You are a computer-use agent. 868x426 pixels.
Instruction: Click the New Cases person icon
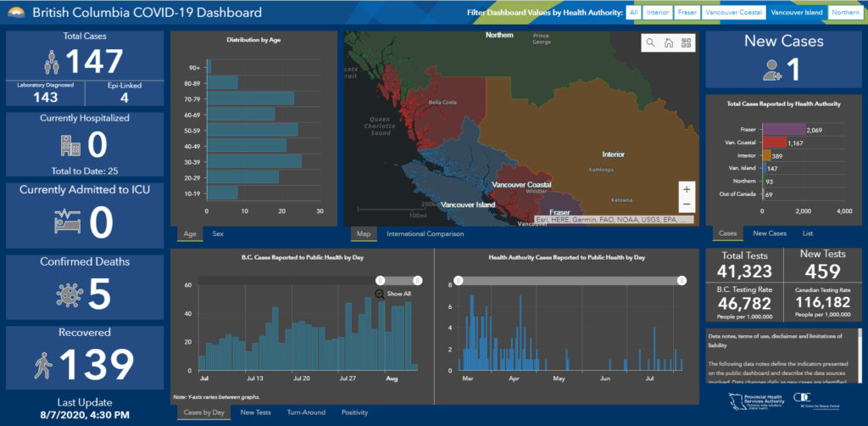click(771, 71)
